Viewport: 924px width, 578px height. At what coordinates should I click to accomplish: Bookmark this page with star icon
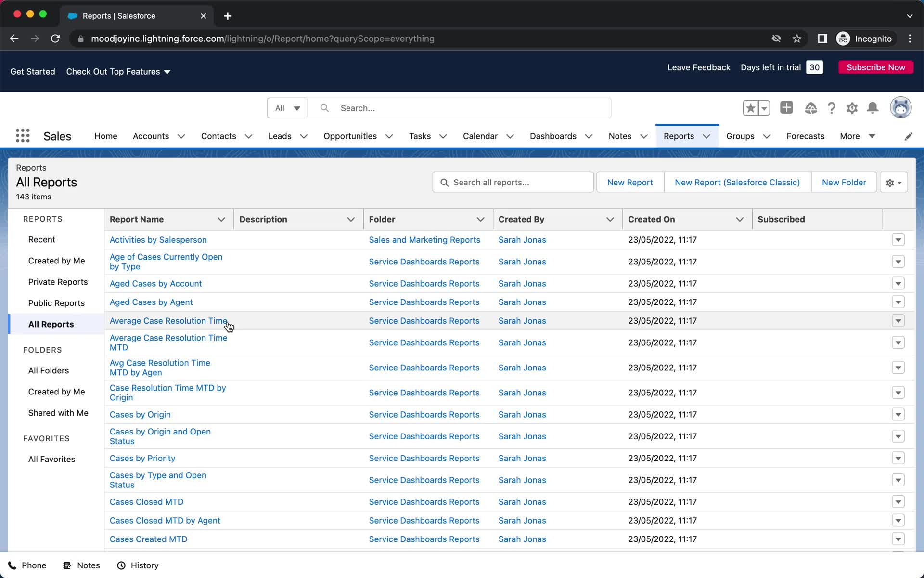797,39
